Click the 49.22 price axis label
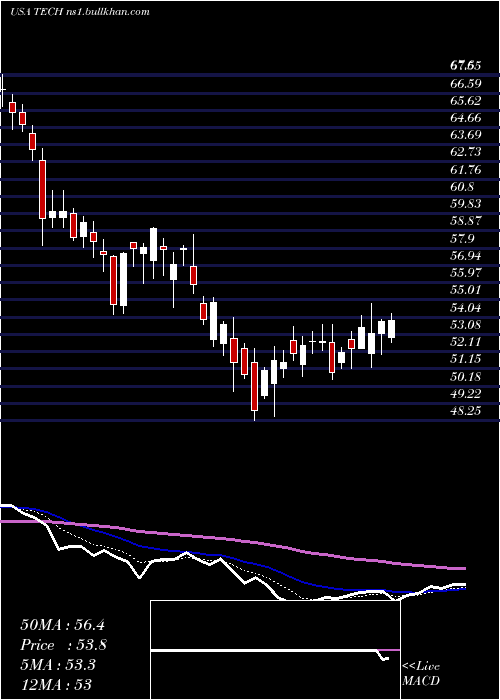500x700 pixels. coord(466,393)
